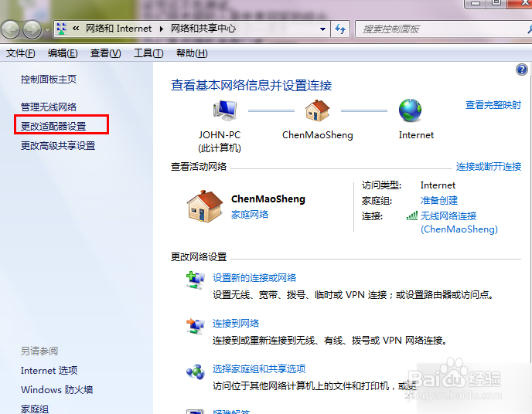The image size is (532, 414).
Task: Click the blue help question mark icon
Action: point(521,70)
